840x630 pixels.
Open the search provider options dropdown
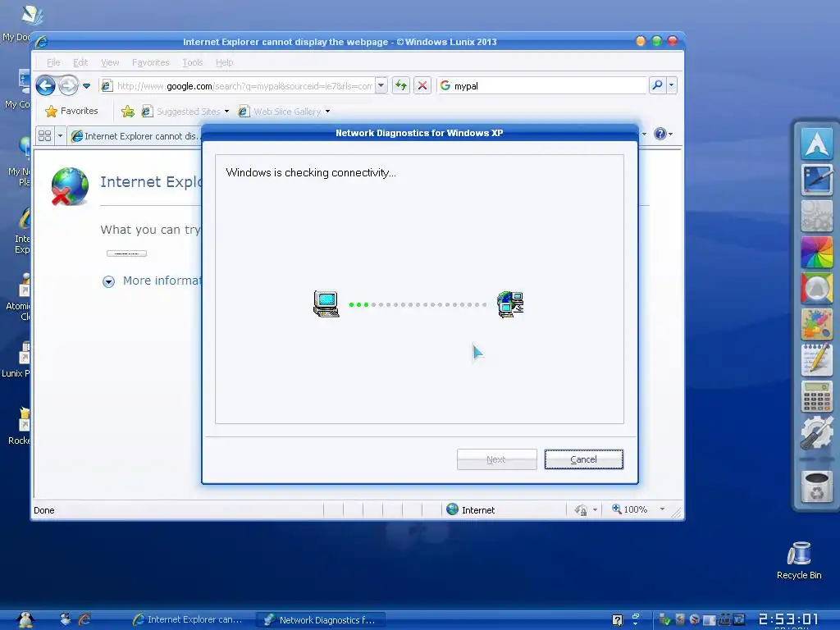(x=671, y=85)
